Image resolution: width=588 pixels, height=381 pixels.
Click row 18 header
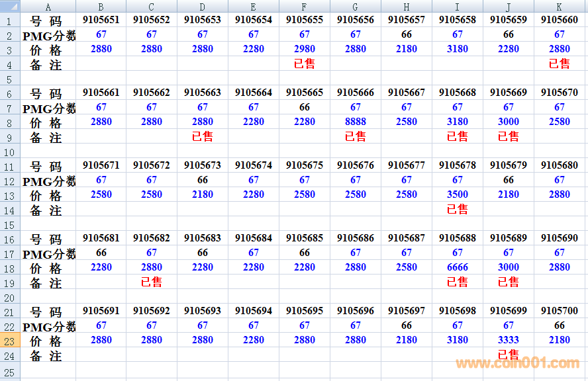pos(10,269)
